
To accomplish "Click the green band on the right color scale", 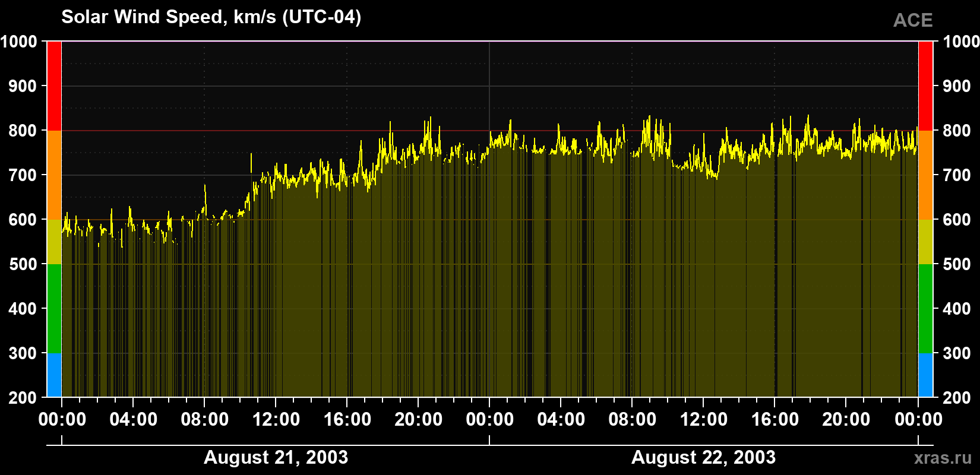I will point(925,309).
